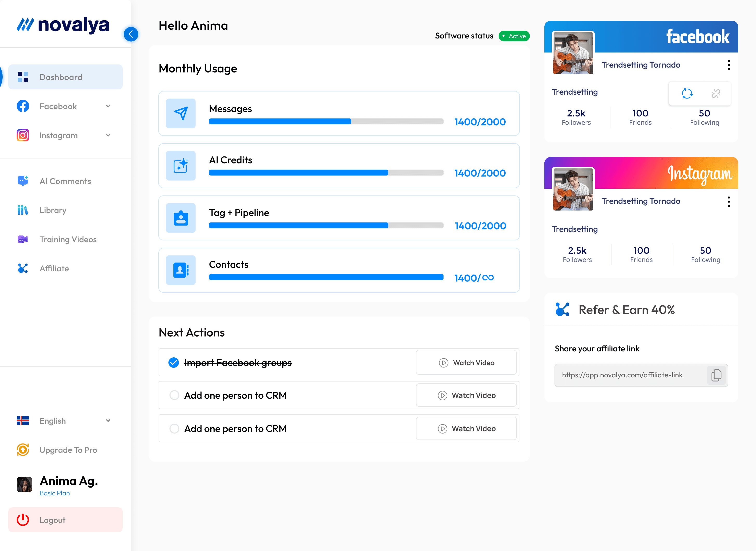Collapse the sidebar with the blue arrow button
The height and width of the screenshot is (551, 756).
pyautogui.click(x=131, y=34)
